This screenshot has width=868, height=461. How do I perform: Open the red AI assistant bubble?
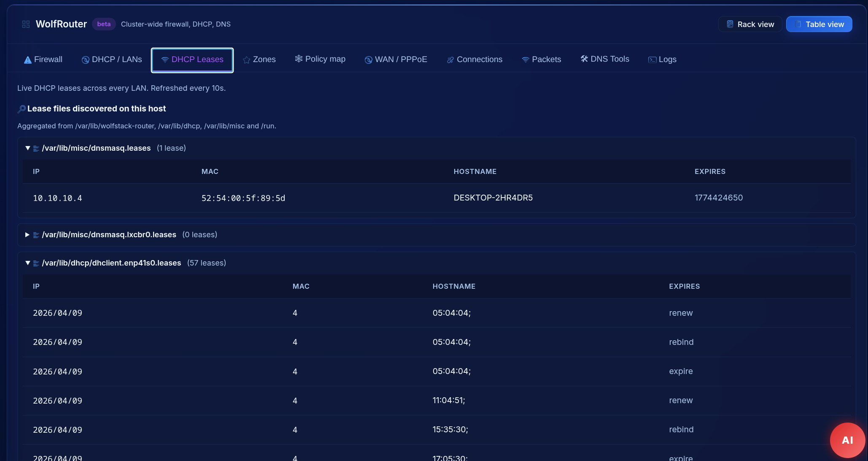(x=847, y=440)
